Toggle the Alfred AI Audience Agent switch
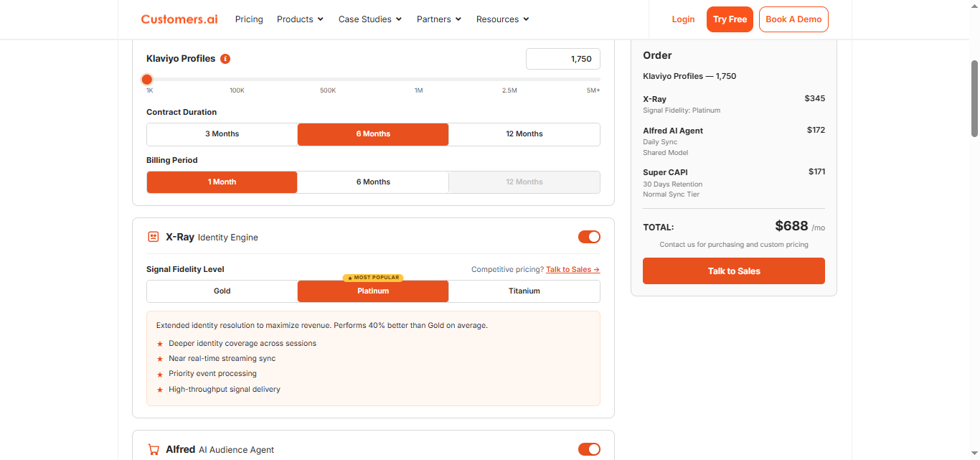980x460 pixels. pyautogui.click(x=589, y=449)
